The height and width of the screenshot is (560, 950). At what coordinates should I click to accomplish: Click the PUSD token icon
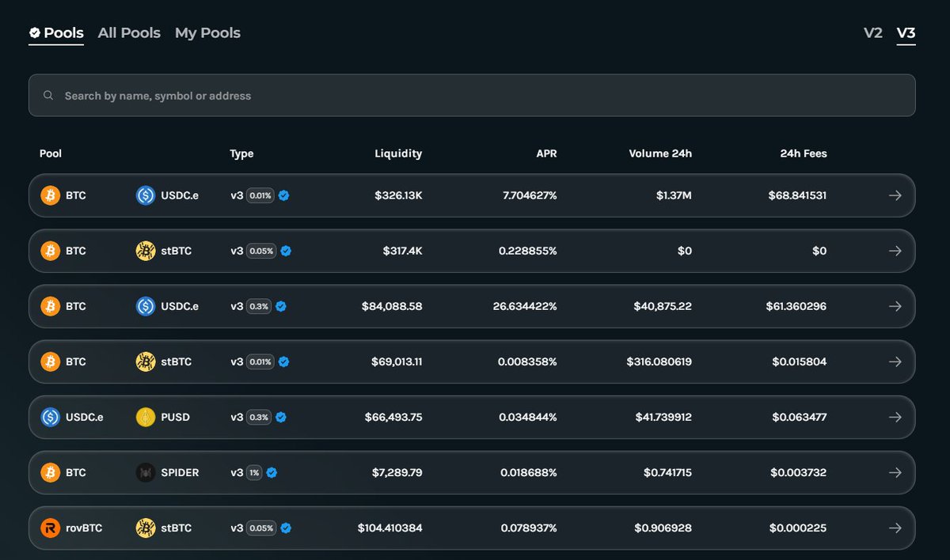(x=146, y=417)
